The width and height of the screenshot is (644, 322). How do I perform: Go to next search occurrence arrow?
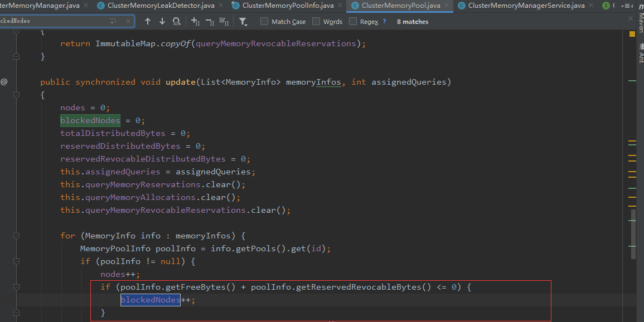(x=162, y=21)
